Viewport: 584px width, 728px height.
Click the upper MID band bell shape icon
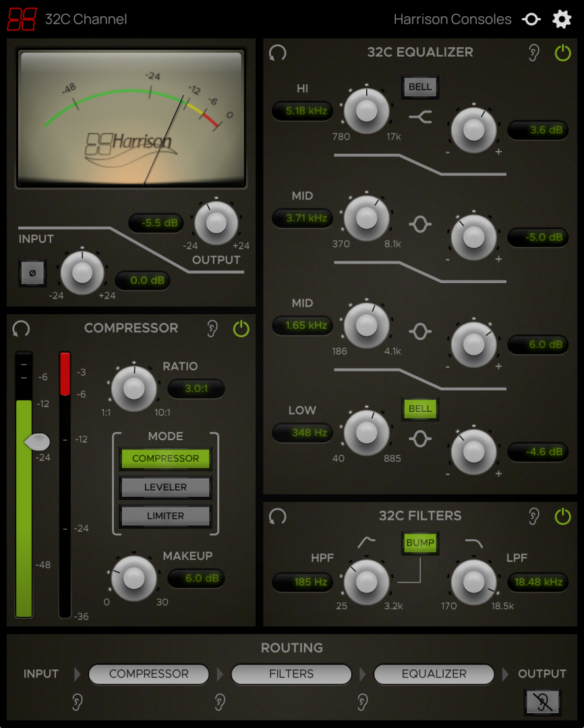[420, 224]
